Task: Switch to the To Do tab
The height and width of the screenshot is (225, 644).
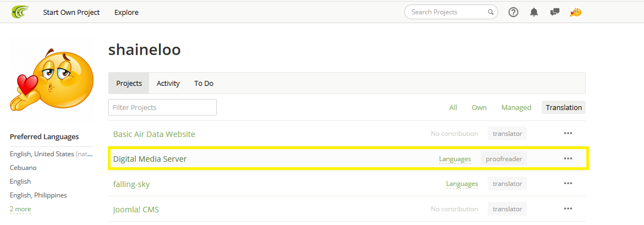Action: tap(203, 84)
